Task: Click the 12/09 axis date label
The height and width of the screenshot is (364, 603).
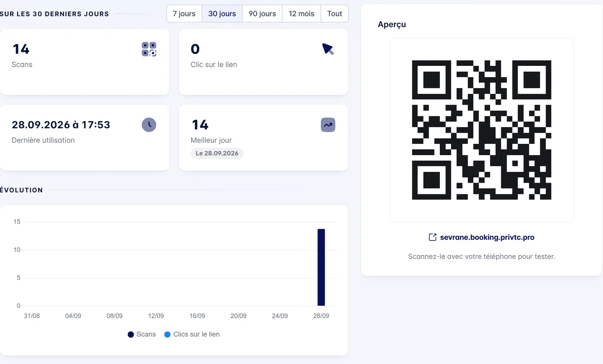Action: (x=156, y=316)
